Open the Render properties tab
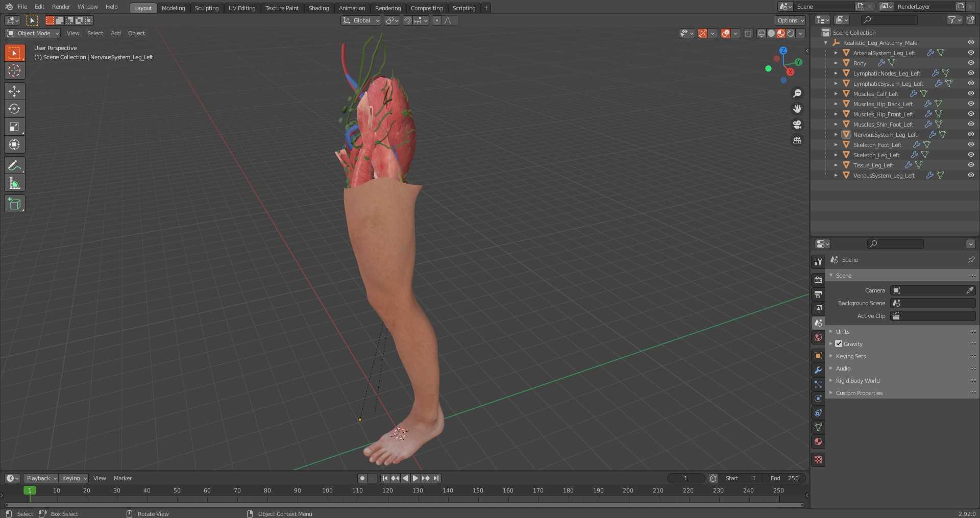Viewport: 980px width, 518px height. point(818,280)
